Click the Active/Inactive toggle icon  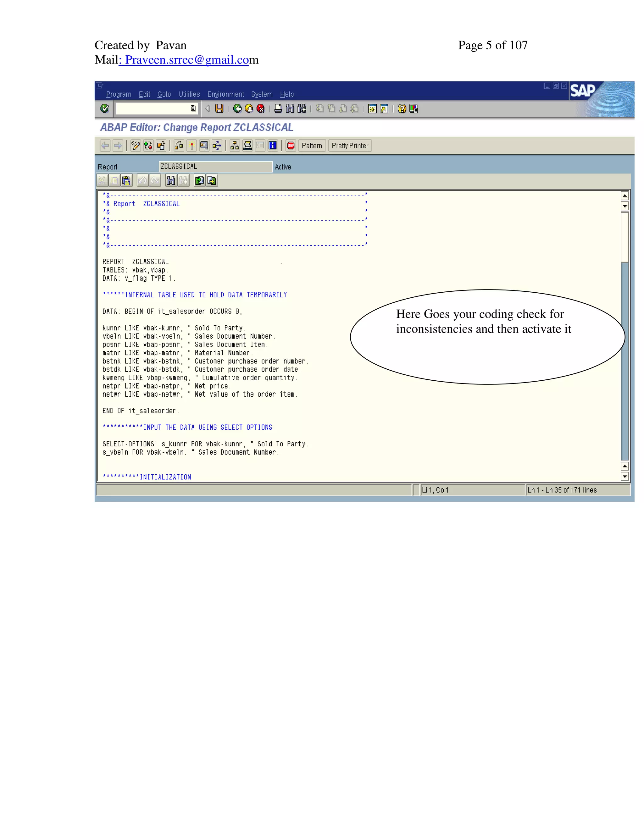(x=148, y=146)
